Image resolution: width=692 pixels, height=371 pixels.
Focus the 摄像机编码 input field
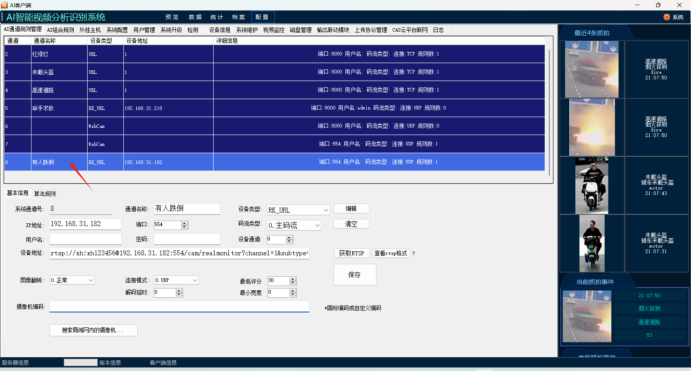pyautogui.click(x=179, y=307)
